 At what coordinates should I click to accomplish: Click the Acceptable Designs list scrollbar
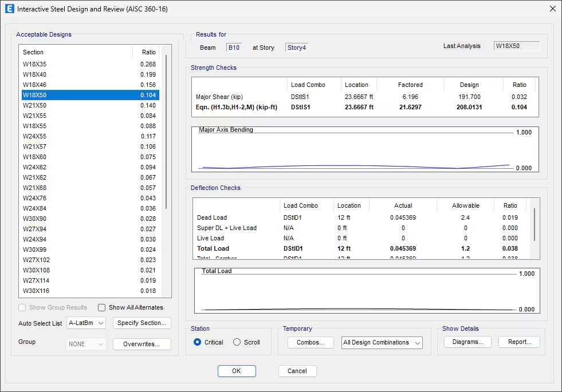(166, 132)
